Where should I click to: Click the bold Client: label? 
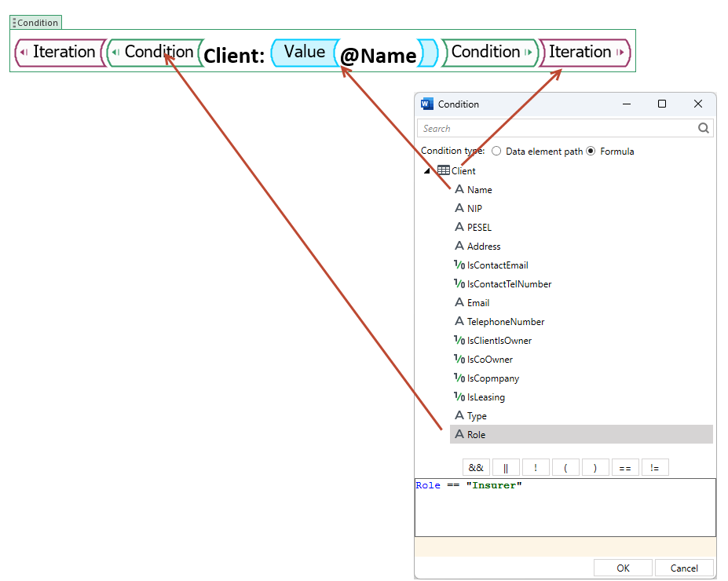click(235, 56)
